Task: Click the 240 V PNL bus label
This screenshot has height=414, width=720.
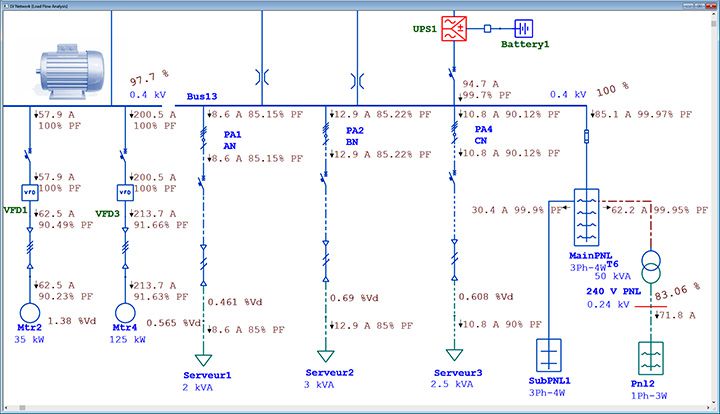Action: tap(615, 291)
